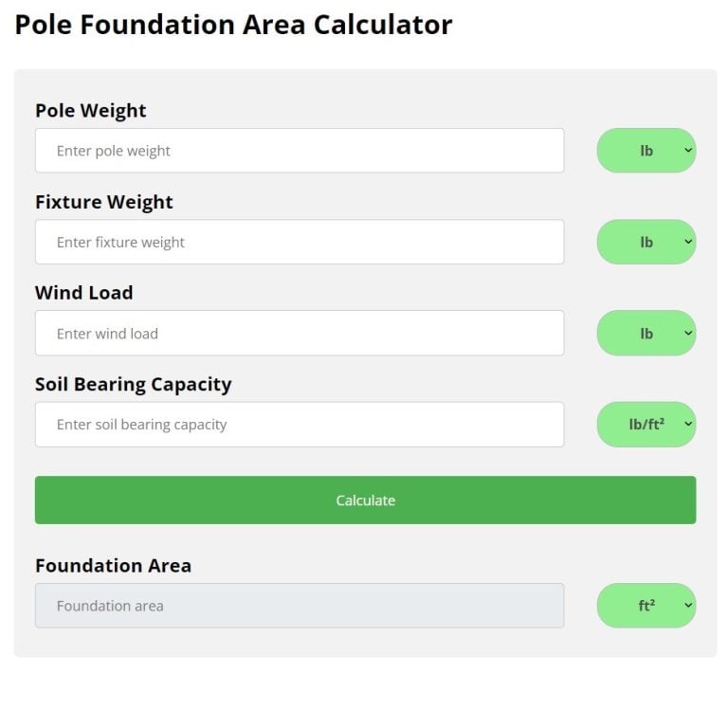Screen dimensions: 728x728
Task: Click the Foundation Area label
Action: coord(114,566)
